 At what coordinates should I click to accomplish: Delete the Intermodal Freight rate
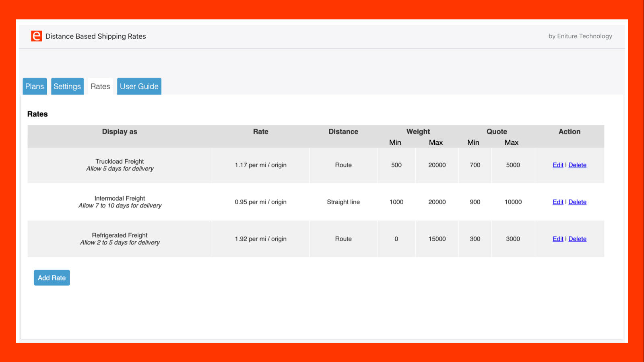click(577, 202)
